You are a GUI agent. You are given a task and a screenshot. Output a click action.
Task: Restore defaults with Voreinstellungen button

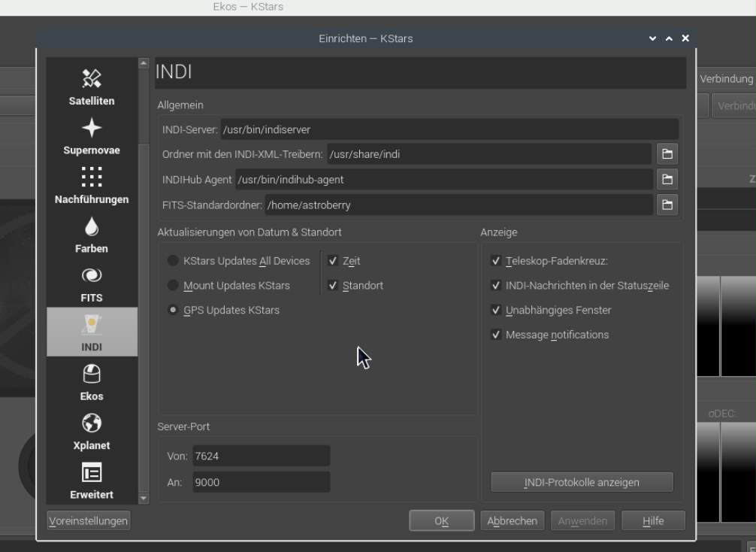[88, 520]
